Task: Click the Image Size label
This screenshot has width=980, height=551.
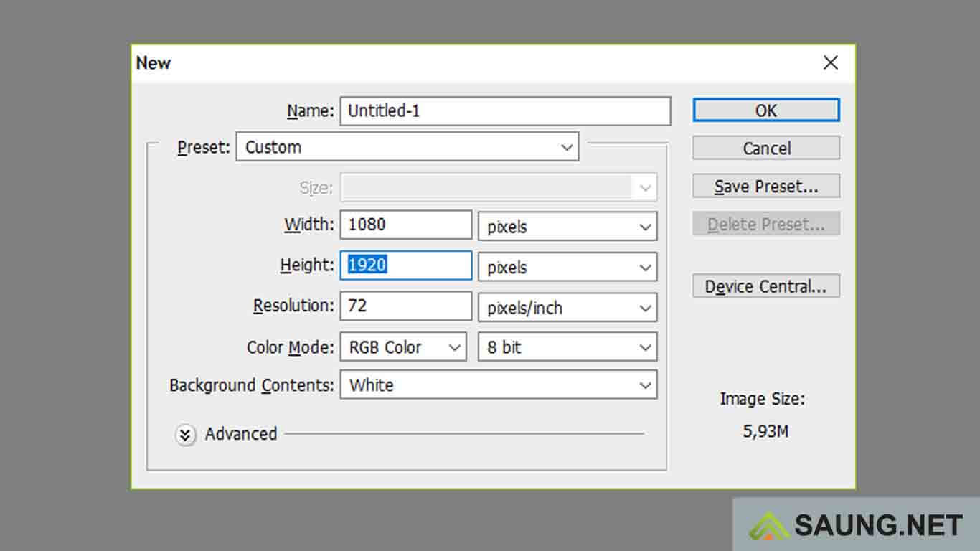Action: 763,399
